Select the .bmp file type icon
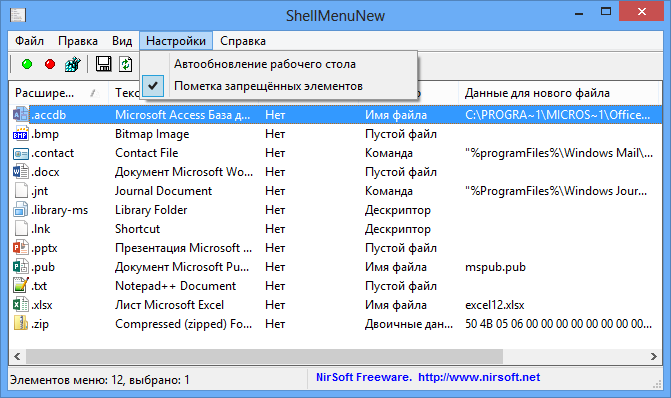Screen dimensions: 671x398 (x=21, y=134)
